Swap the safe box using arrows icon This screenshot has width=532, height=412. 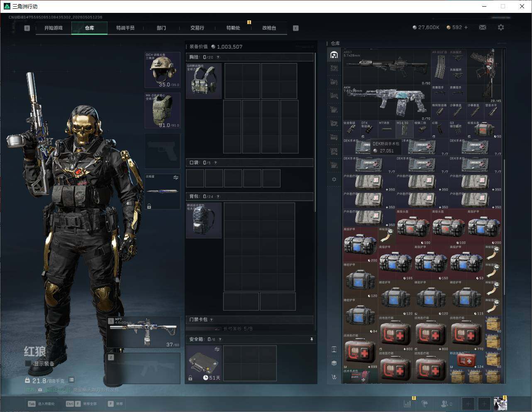[217, 349]
